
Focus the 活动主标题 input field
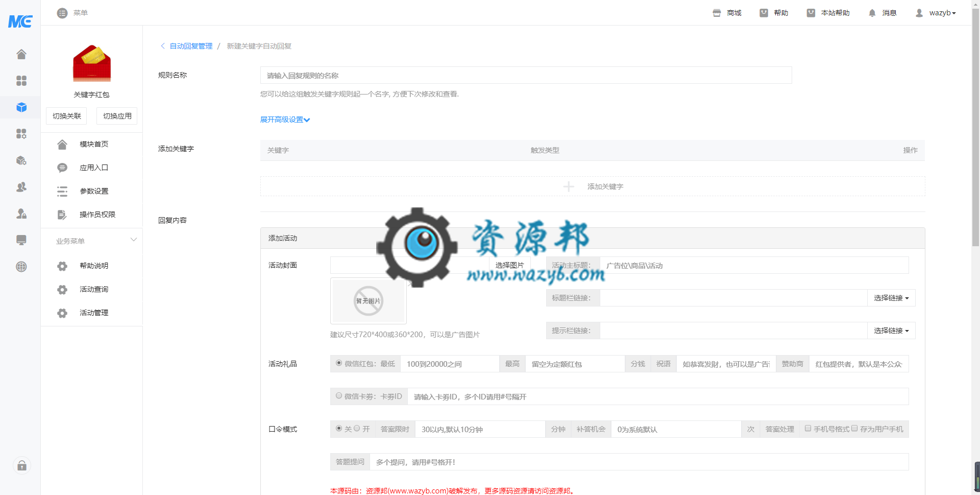coord(754,265)
